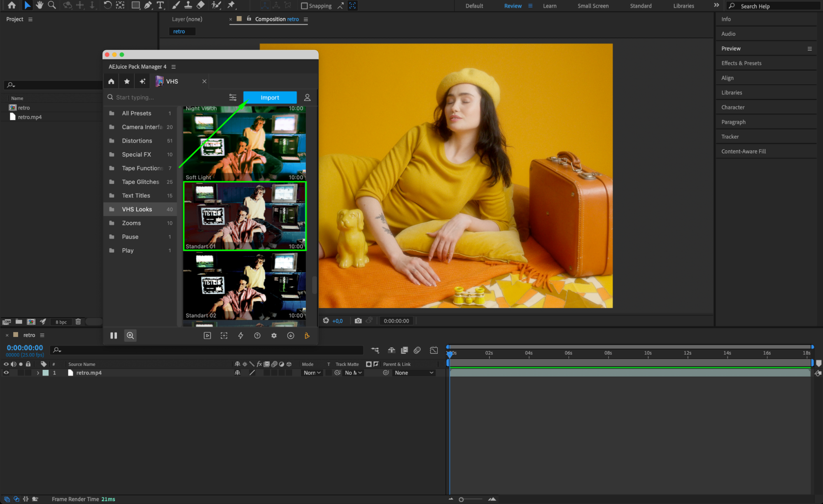823x504 pixels.
Task: Open the Distortions preset folder
Action: 137,141
